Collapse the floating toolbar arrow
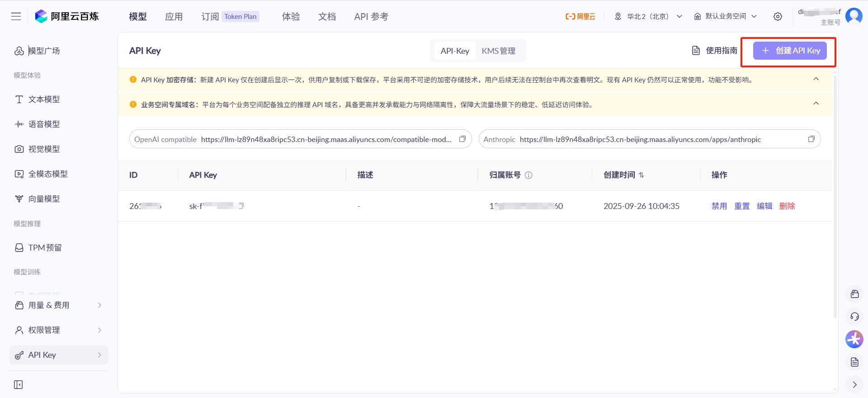Screen dimensions: 868x398 tap(854, 384)
